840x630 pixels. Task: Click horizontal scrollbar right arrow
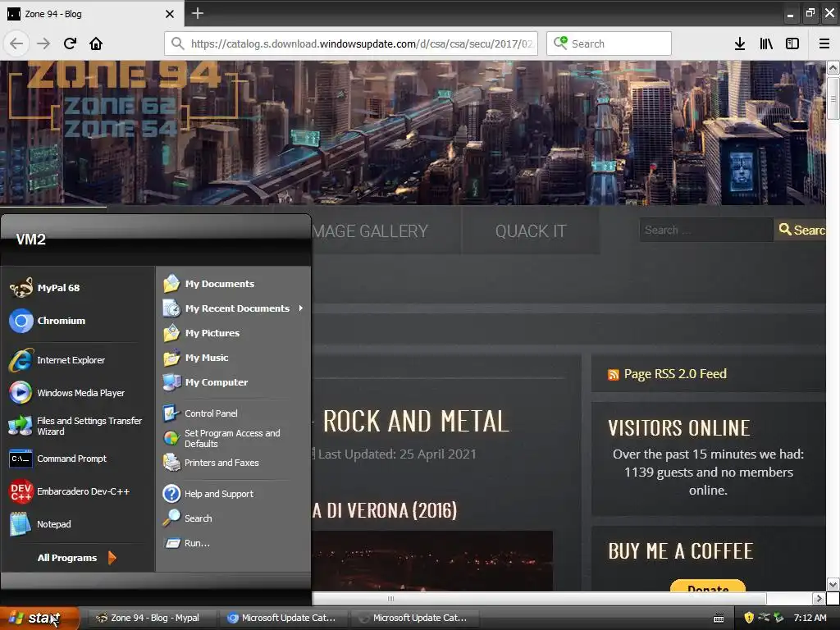coord(818,598)
